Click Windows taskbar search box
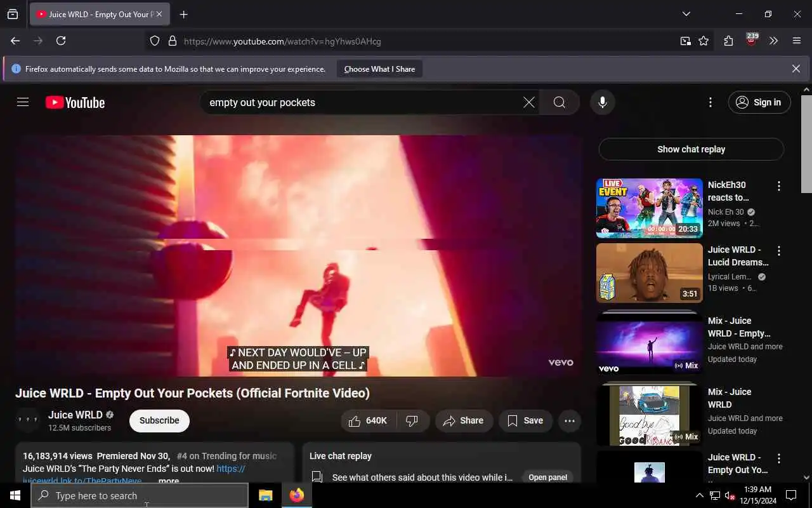 [140, 495]
